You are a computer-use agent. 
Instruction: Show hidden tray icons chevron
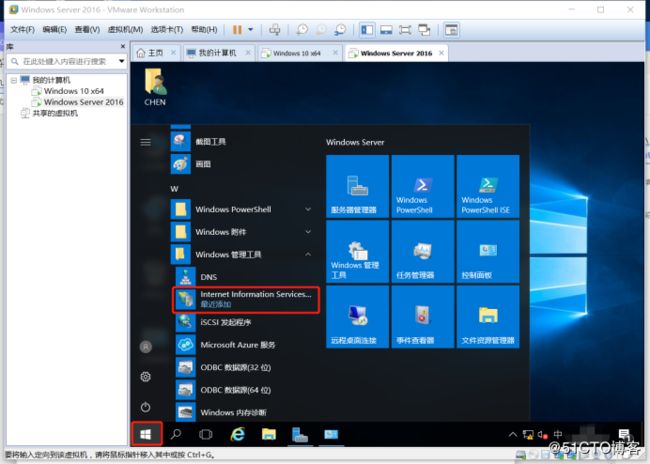(513, 435)
